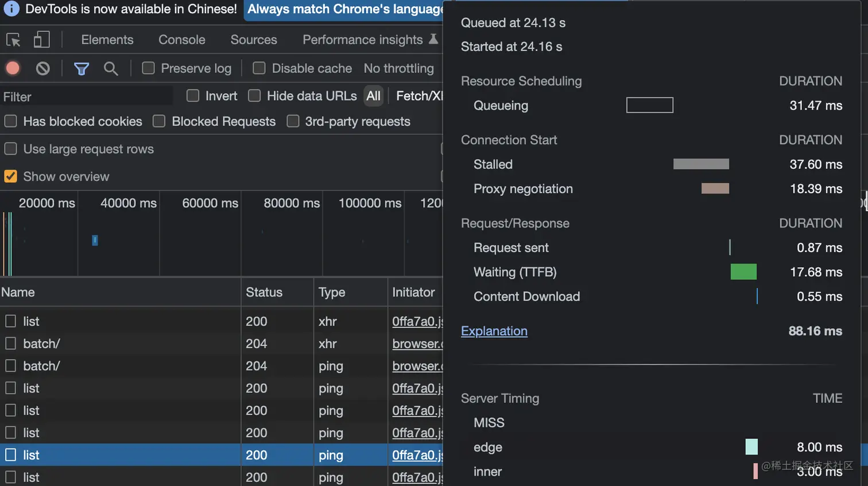868x486 pixels.
Task: Switch to the Sources tab
Action: [254, 40]
